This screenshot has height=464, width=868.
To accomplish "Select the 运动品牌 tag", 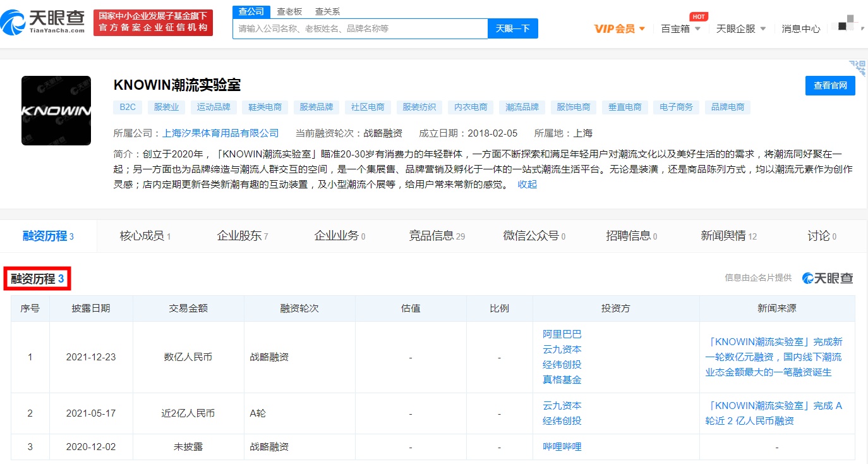I will click(214, 107).
